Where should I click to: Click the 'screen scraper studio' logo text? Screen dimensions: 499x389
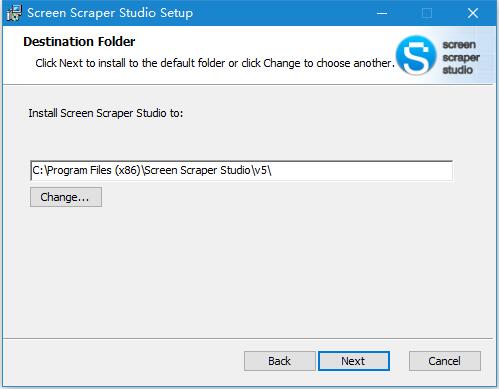(x=461, y=57)
